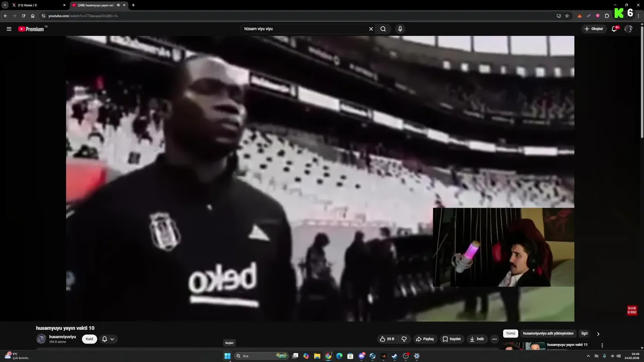Open browser home page button
644x362 pixels.
[x=33, y=16]
